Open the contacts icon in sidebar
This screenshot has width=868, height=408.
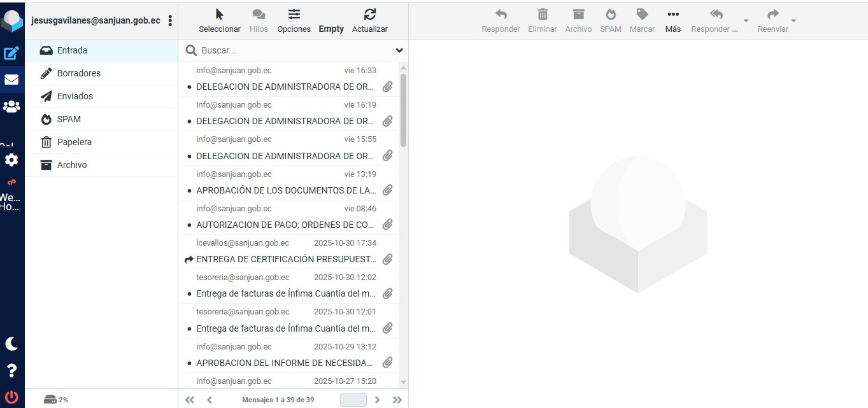pyautogui.click(x=11, y=106)
